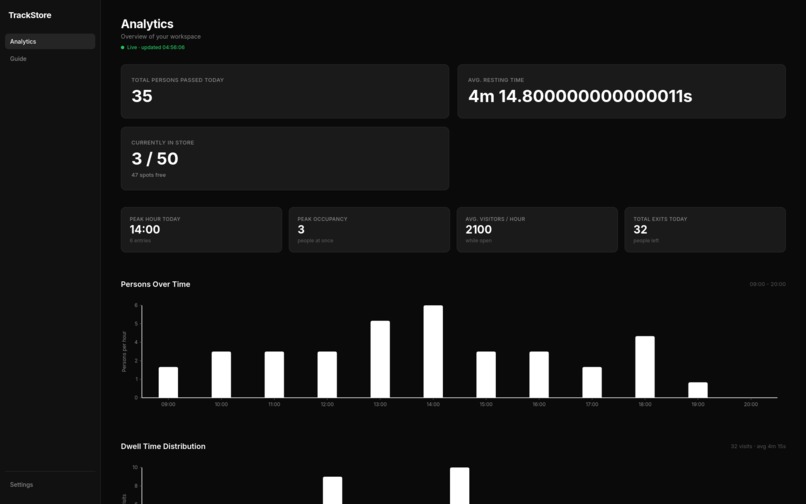Click the '4m 14.800000000000011s' value
The width and height of the screenshot is (806, 504).
[x=580, y=96]
